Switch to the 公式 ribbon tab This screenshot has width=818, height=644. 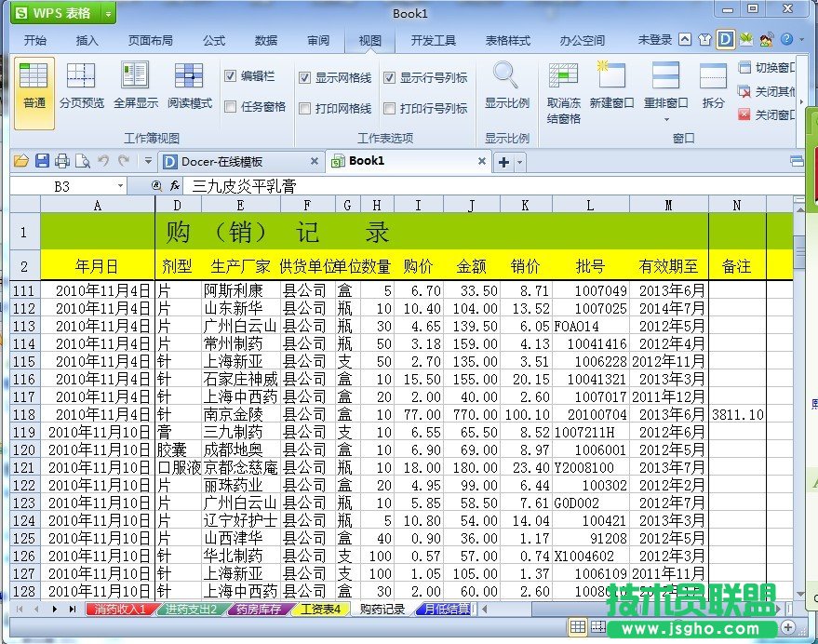(x=214, y=40)
